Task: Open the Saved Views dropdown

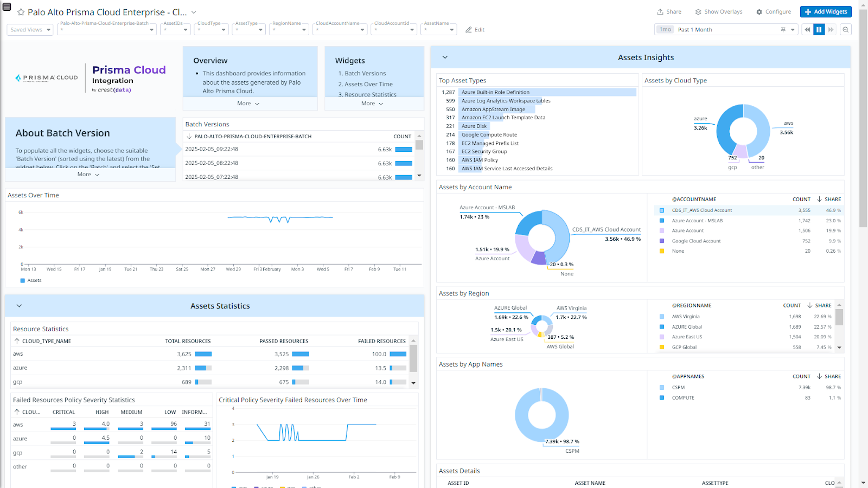Action: (x=30, y=30)
